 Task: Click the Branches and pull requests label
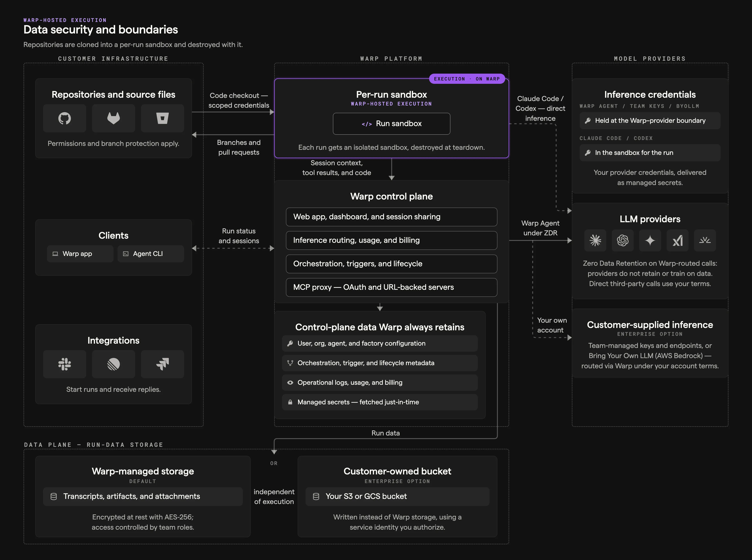tap(239, 147)
